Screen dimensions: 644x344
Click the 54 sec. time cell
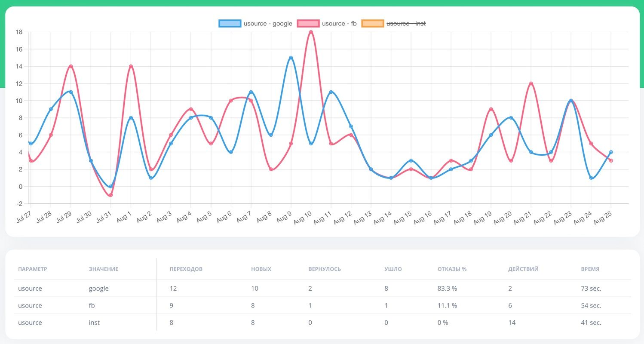(591, 306)
